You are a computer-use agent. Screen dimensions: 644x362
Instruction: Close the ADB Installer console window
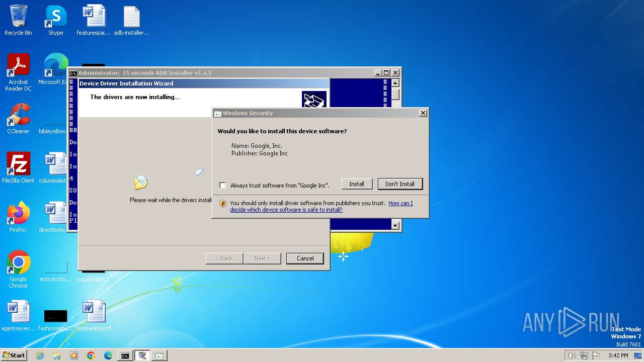click(395, 73)
